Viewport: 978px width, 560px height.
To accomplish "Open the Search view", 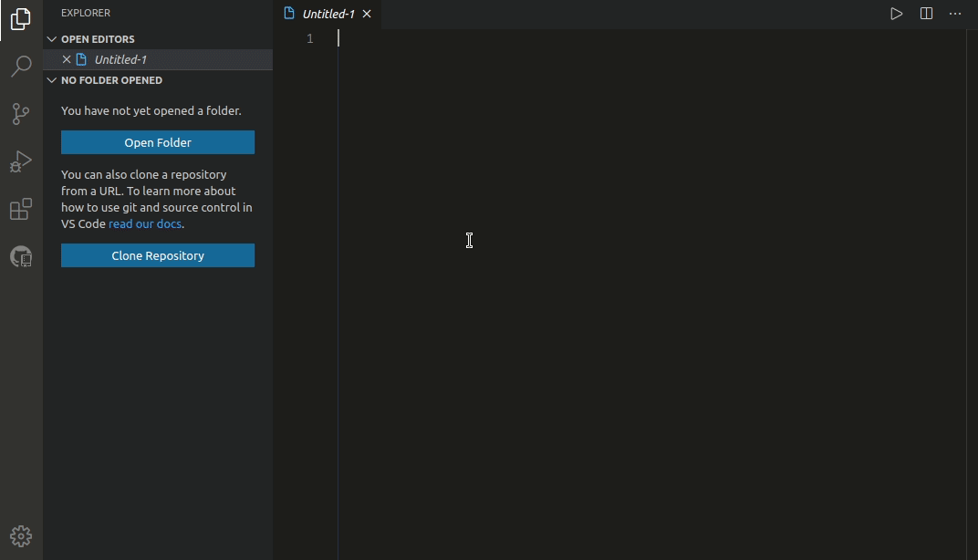I will click(20, 67).
